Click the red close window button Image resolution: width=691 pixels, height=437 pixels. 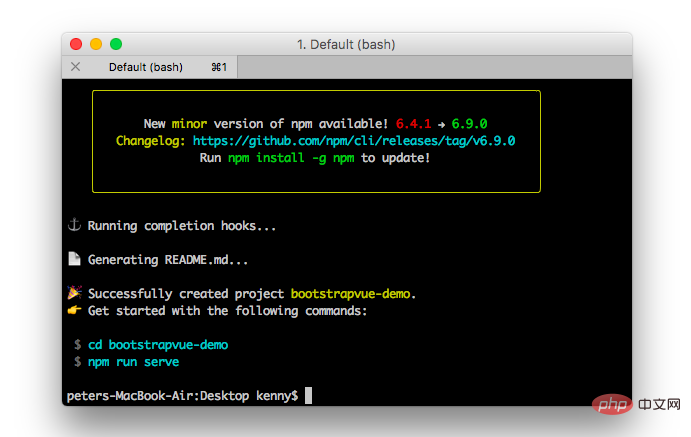(x=76, y=44)
